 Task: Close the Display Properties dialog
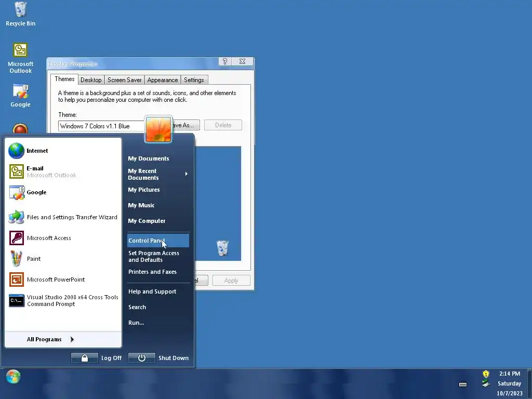242,61
